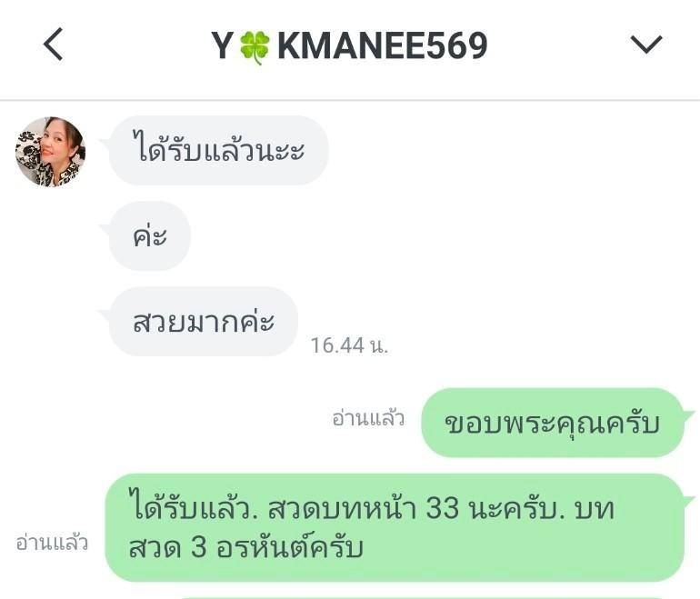Screen dimensions: 700x599
Task: Click the letter Y before the clover
Action: coord(222,45)
